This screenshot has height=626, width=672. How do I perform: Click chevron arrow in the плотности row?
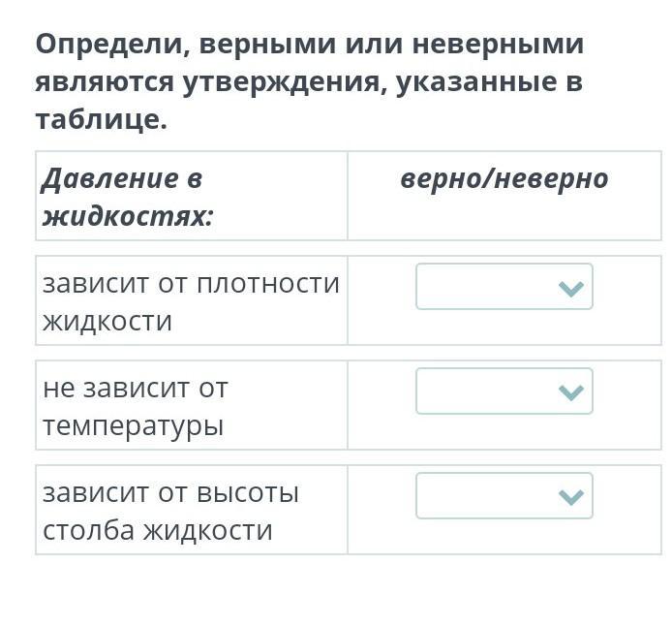pyautogui.click(x=571, y=289)
